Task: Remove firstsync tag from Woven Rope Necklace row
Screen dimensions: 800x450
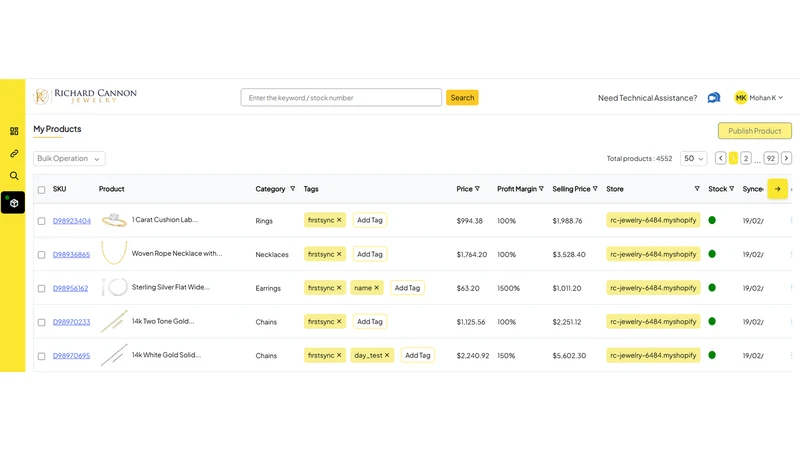Action: [x=339, y=254]
